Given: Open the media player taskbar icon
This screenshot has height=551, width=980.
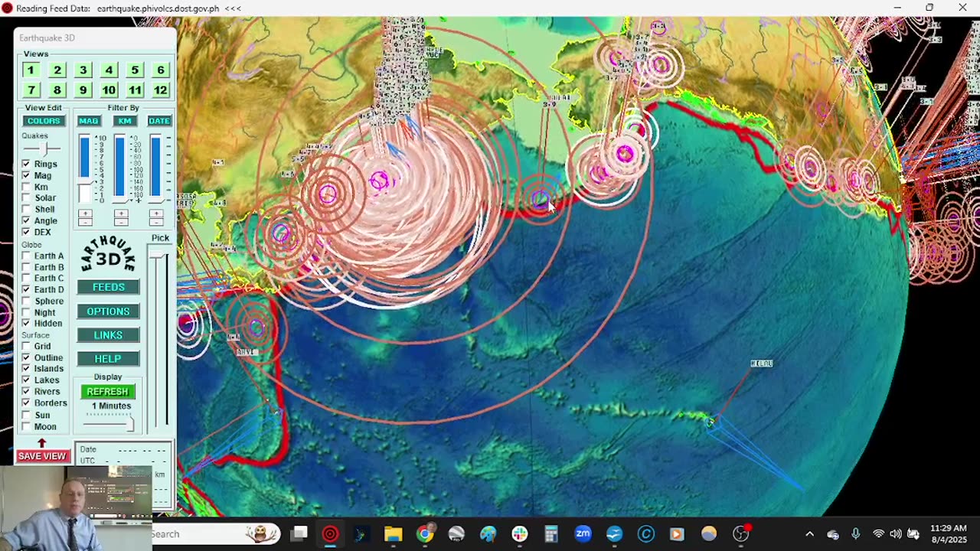Looking at the screenshot, I should [x=677, y=533].
